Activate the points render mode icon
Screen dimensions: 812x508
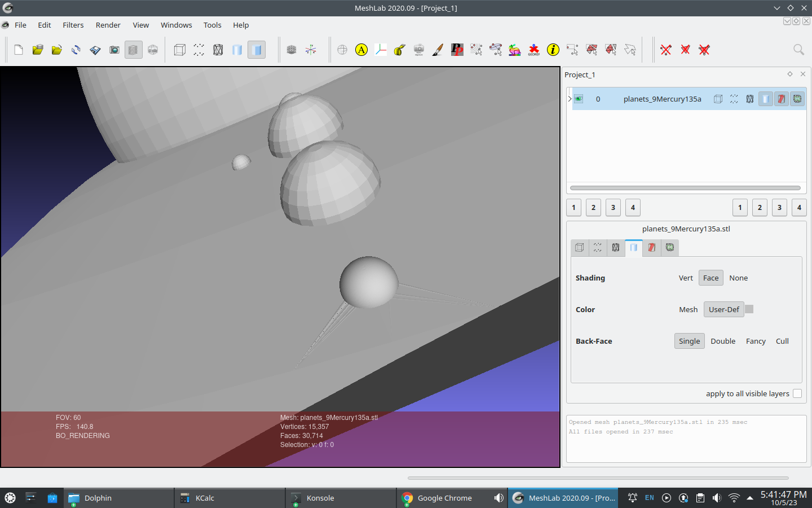coord(198,50)
